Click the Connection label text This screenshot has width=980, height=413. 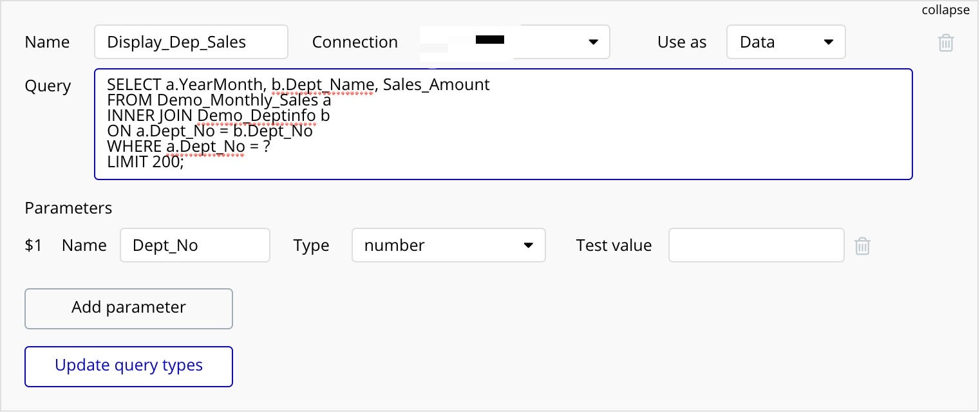[x=355, y=42]
